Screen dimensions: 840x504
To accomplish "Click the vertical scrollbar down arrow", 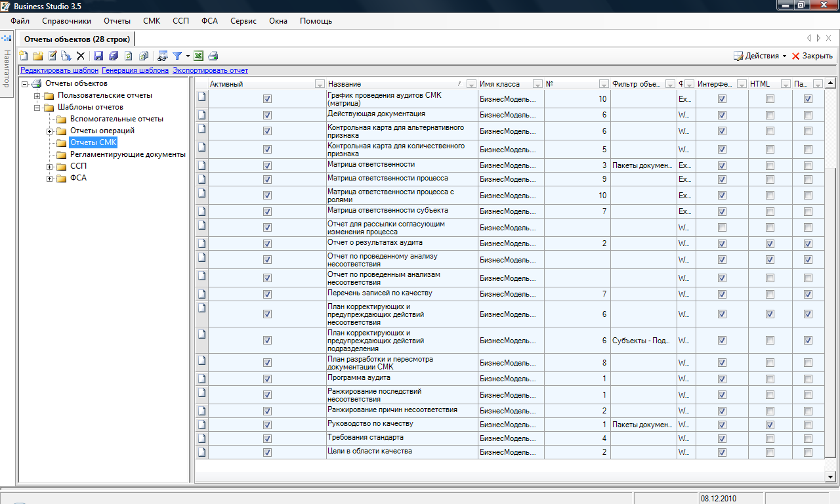I will point(830,476).
